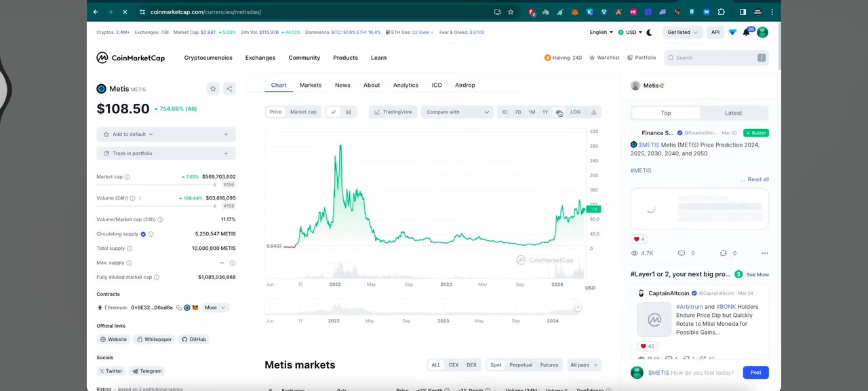Open the Chrome three-dot menu
868x391 pixels.
[x=772, y=12]
